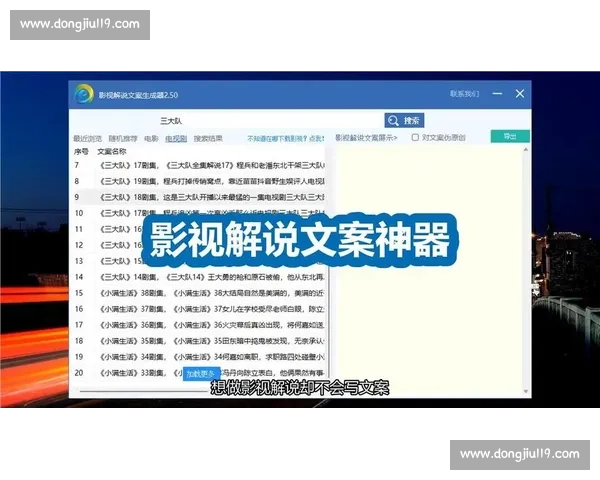Select row 15 《小满生活》38剧集

(199, 293)
